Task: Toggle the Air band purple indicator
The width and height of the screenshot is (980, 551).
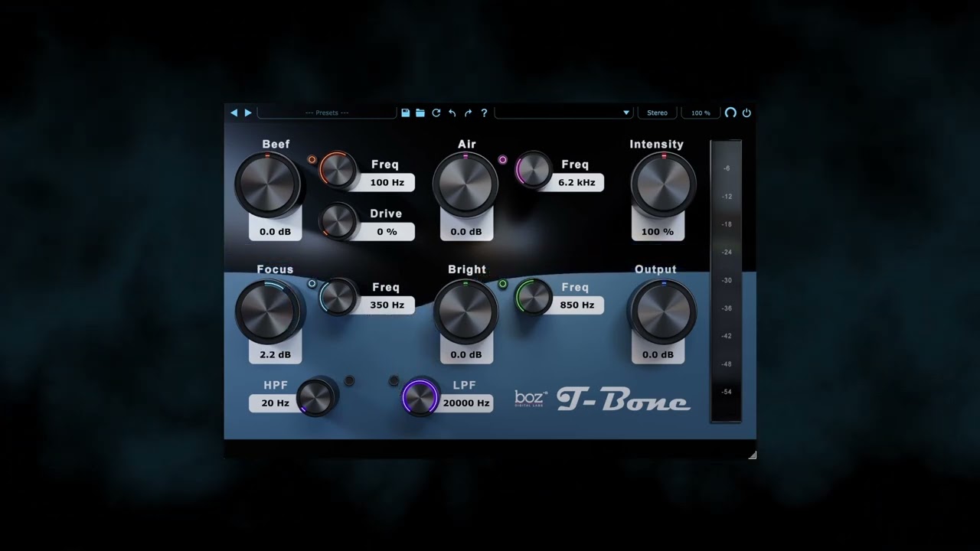Action: (502, 160)
